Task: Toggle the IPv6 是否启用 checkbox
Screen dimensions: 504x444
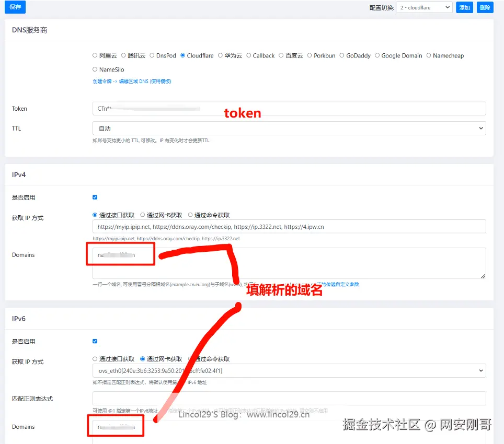Action: (95, 341)
